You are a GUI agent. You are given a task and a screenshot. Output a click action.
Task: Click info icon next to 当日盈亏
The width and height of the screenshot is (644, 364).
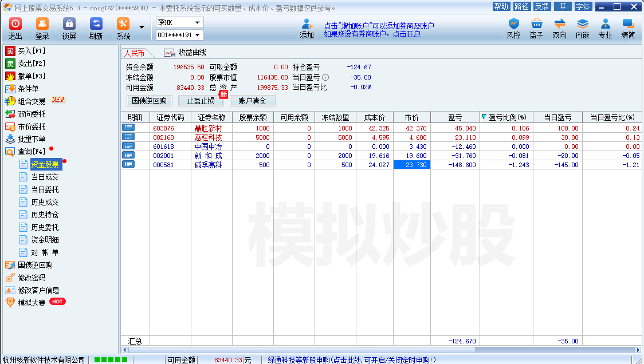pos(325,77)
